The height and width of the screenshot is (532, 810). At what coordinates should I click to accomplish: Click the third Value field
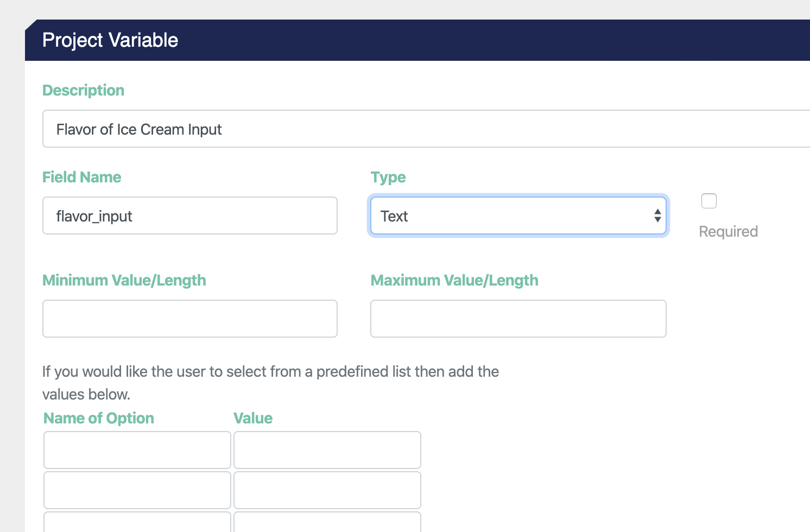pyautogui.click(x=327, y=525)
